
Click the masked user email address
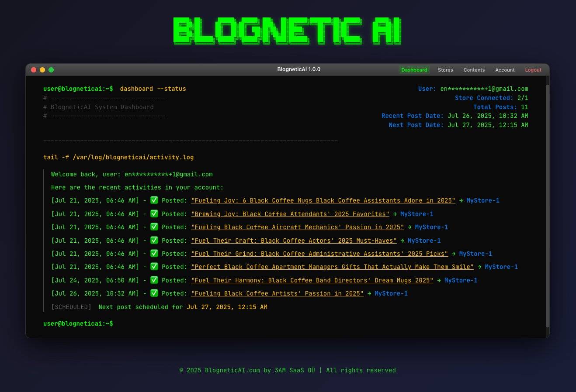pyautogui.click(x=484, y=89)
